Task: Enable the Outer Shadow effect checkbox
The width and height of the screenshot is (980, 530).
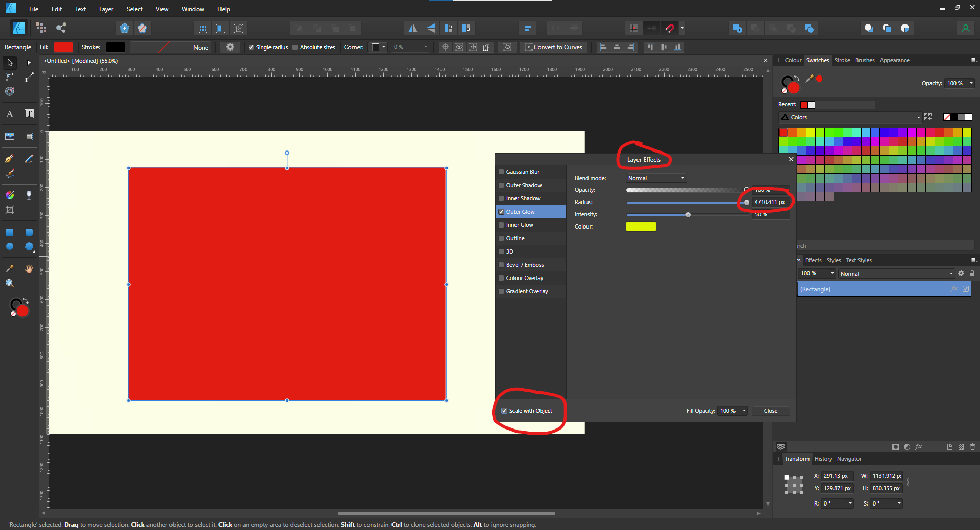Action: [502, 185]
